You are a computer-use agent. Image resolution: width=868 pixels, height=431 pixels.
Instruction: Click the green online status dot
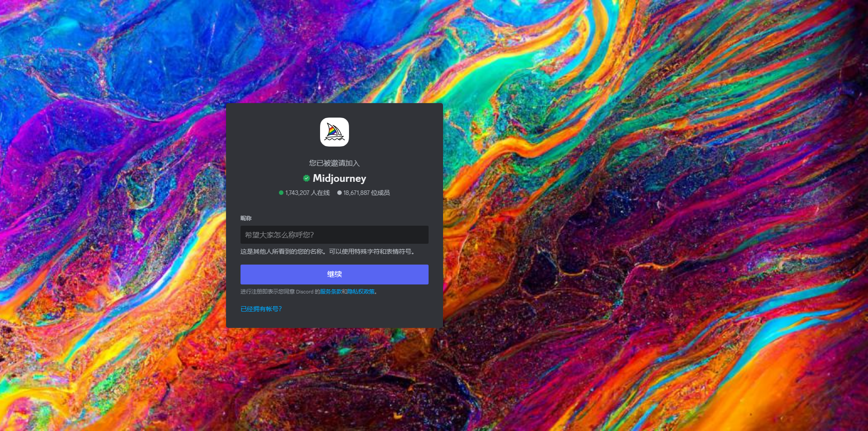pyautogui.click(x=281, y=193)
